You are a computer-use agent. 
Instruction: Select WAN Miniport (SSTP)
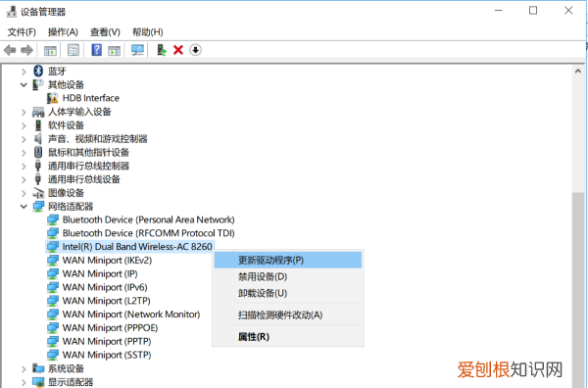(x=107, y=355)
